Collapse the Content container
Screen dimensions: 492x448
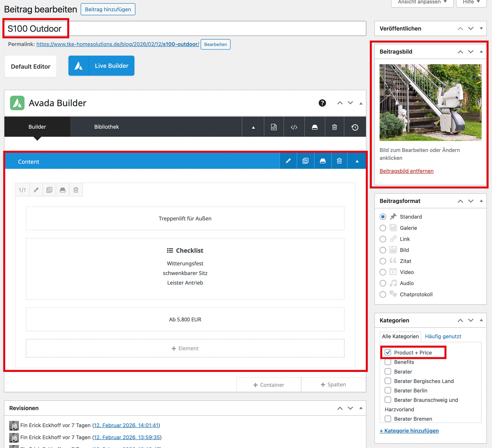[357, 161]
